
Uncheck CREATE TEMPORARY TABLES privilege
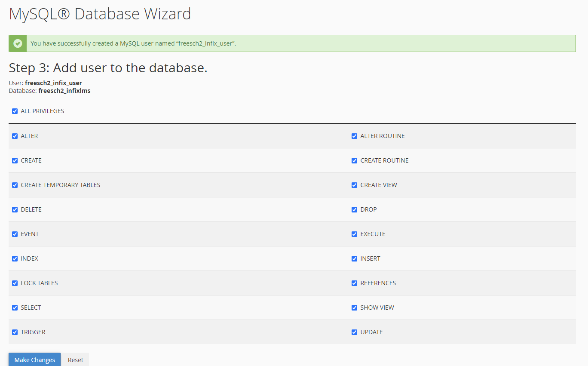click(15, 185)
